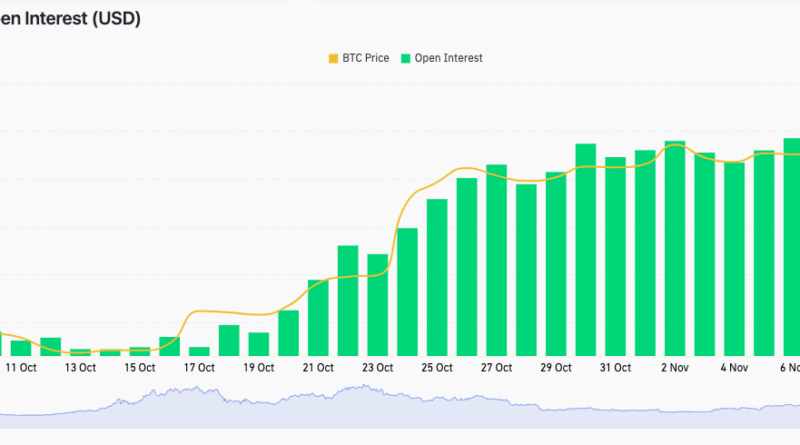800x445 pixels.
Task: Click the 29 Oct x-axis date label
Action: pyautogui.click(x=555, y=368)
